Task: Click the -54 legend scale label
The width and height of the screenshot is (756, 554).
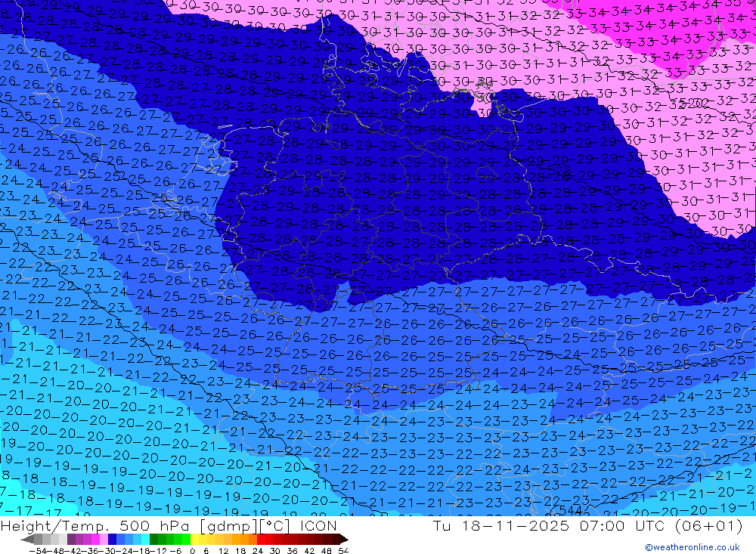Action: (38, 551)
